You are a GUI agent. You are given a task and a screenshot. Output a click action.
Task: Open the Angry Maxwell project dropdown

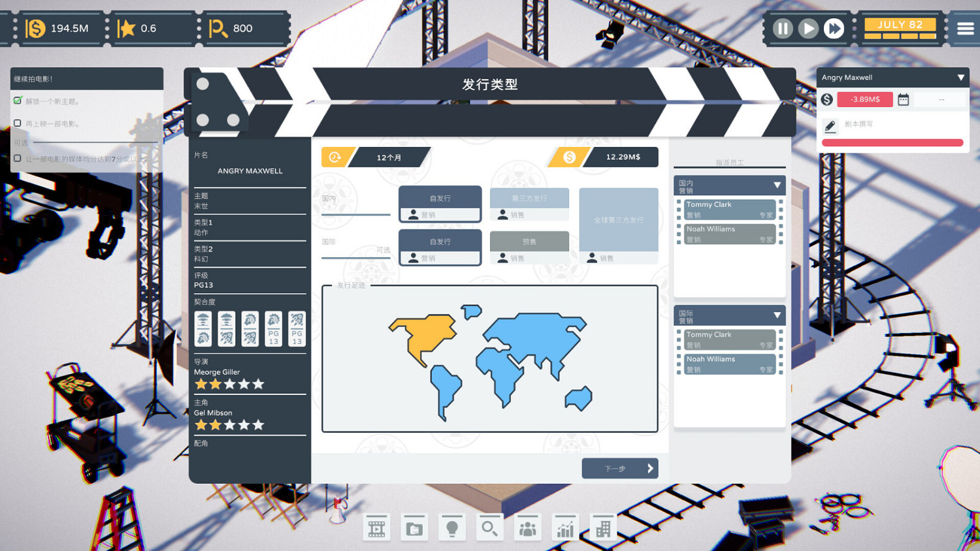[960, 77]
